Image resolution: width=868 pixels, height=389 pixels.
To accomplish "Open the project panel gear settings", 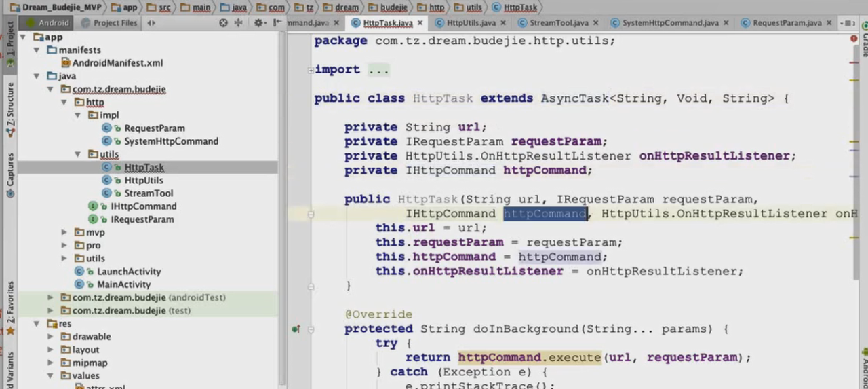I will (258, 23).
